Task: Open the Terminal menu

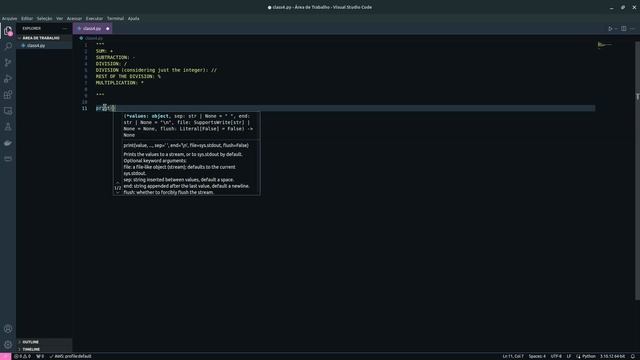Action: [x=115, y=18]
